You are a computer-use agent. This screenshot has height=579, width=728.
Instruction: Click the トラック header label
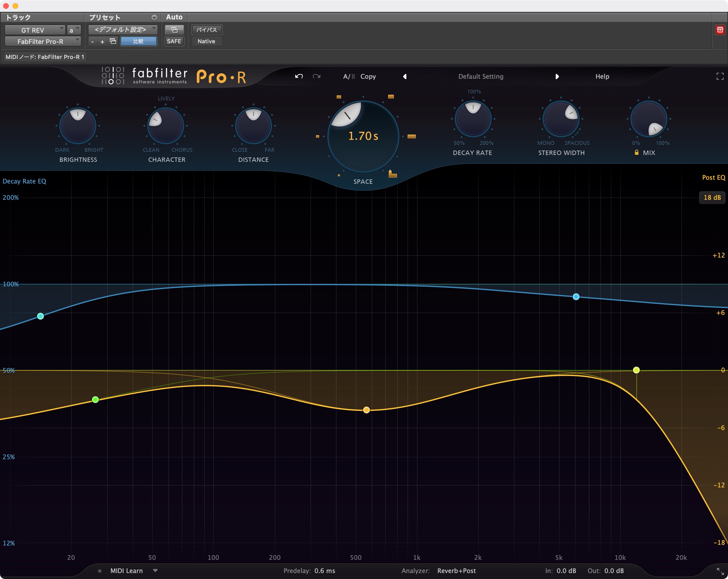(18, 18)
